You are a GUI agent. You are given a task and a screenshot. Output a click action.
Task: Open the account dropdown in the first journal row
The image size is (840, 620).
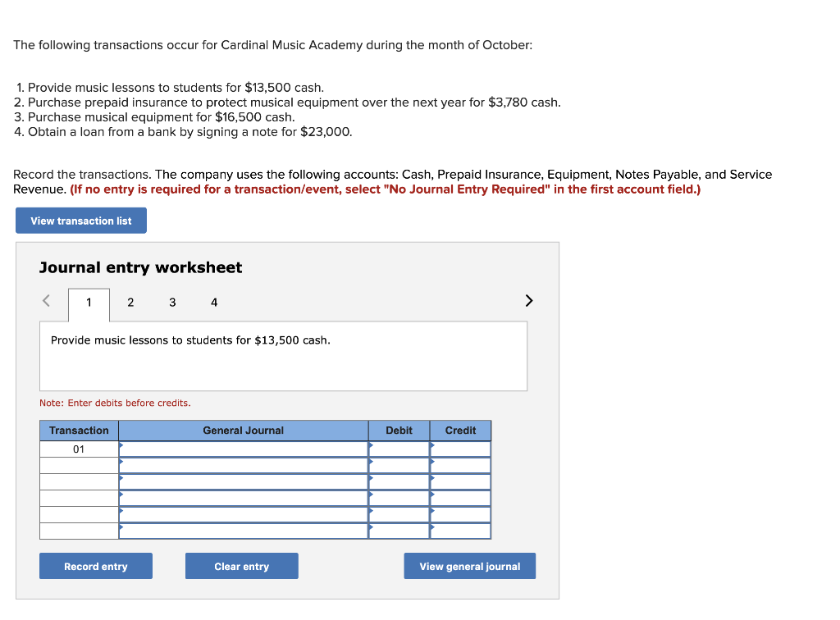[243, 449]
